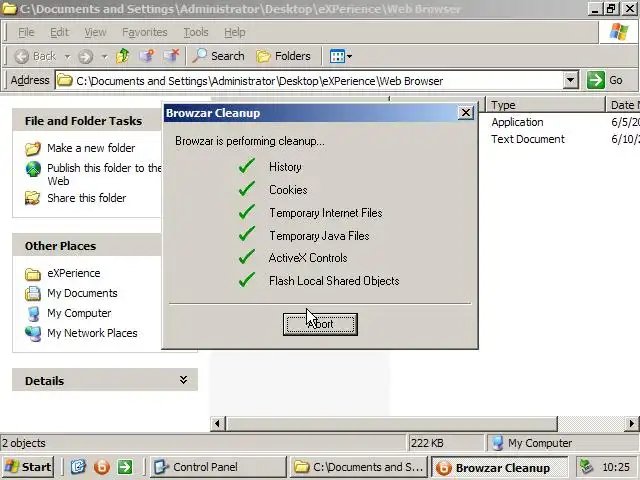640x480 pixels.
Task: Click the History green checkmark
Action: click(247, 166)
